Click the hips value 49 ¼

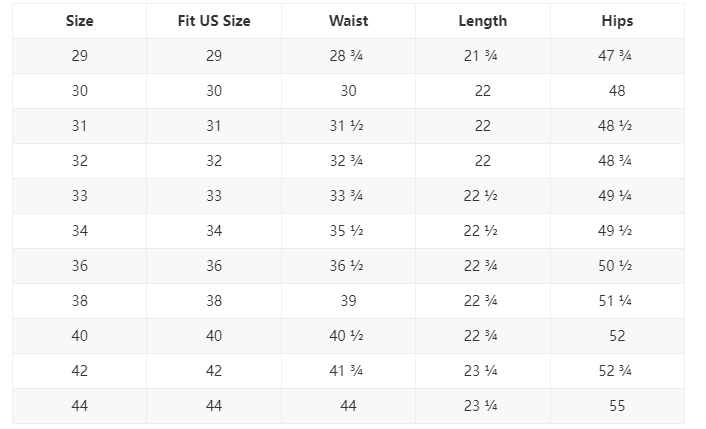[617, 196]
